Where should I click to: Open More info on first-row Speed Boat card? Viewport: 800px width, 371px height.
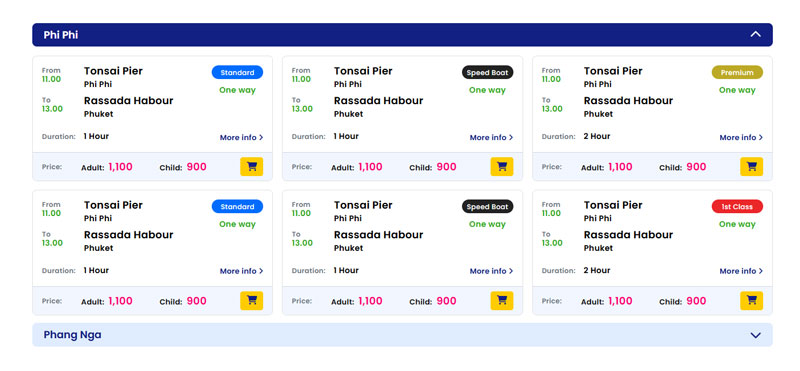491,137
